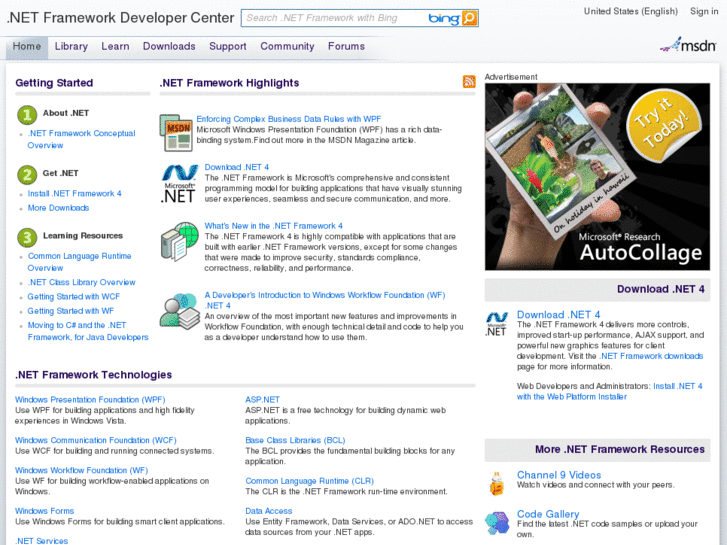Click the .NET Framework Technologies heading
This screenshot has height=545, width=727.
[93, 375]
